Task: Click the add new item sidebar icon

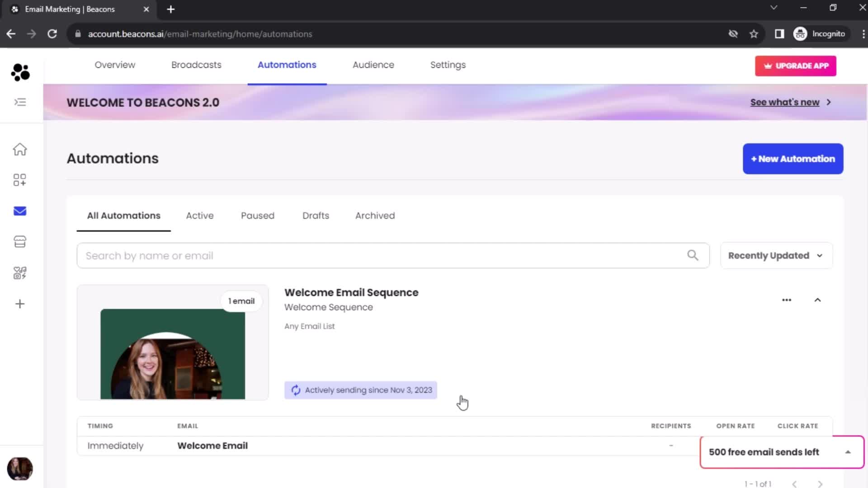Action: pyautogui.click(x=20, y=305)
